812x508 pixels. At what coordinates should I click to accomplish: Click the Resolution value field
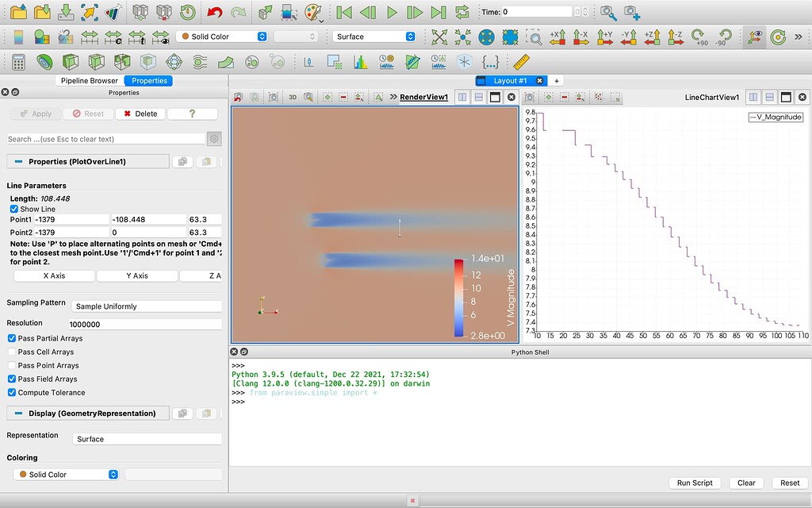[x=145, y=325]
